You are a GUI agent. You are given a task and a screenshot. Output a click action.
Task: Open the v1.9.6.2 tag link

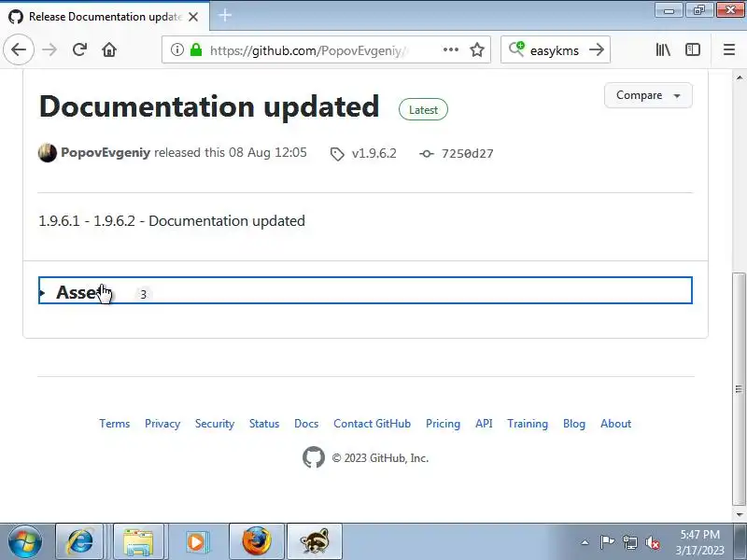click(374, 153)
